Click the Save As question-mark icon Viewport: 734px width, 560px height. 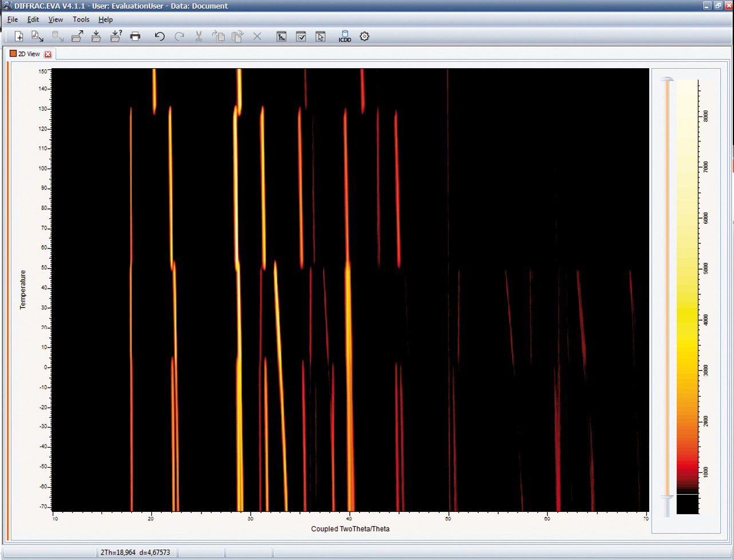(x=116, y=37)
